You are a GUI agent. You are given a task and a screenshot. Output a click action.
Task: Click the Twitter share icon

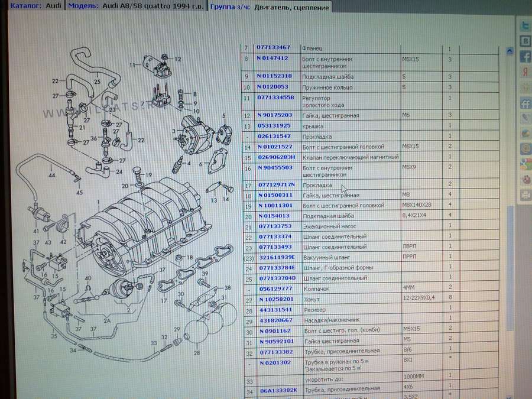[x=524, y=27]
